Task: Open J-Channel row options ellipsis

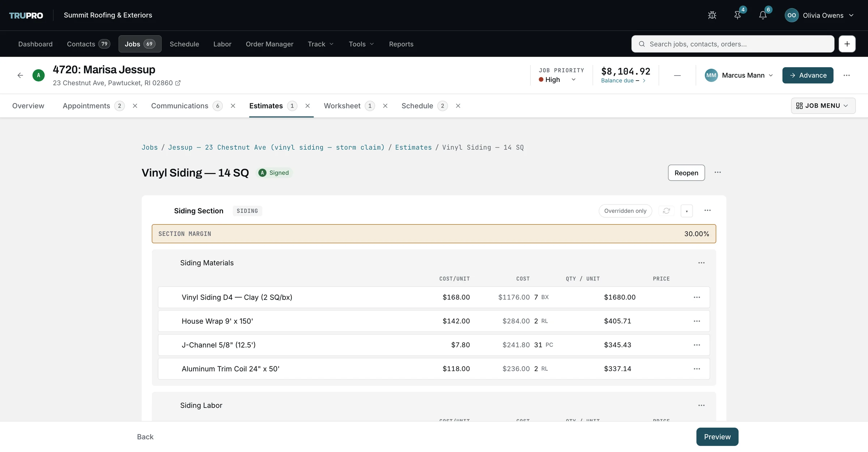Action: (697, 345)
